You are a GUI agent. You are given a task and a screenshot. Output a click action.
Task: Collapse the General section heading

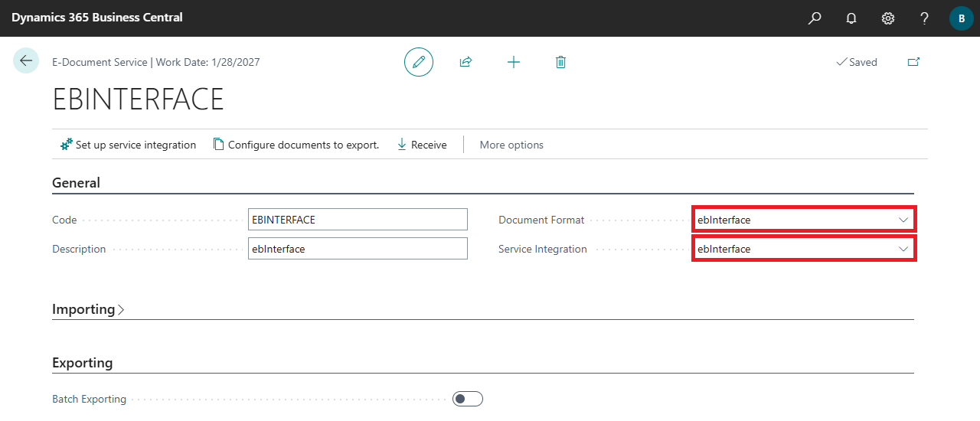76,183
